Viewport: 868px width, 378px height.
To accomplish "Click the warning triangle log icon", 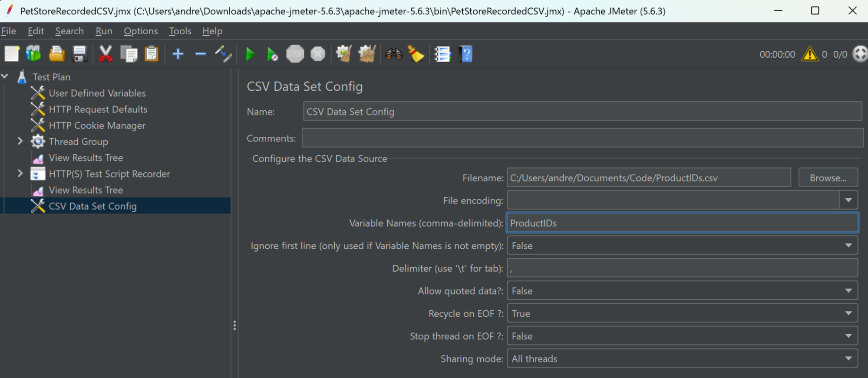I will 810,54.
